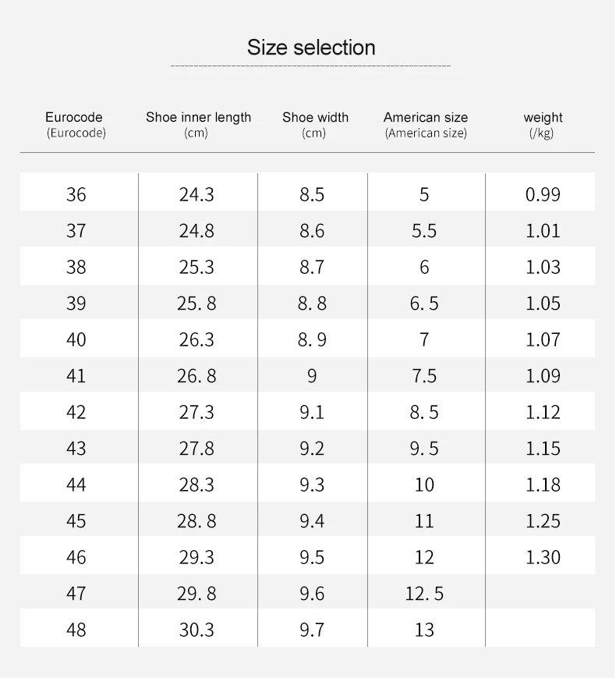This screenshot has height=678, width=616.
Task: Click the 27.3 inner length cell
Action: [196, 412]
